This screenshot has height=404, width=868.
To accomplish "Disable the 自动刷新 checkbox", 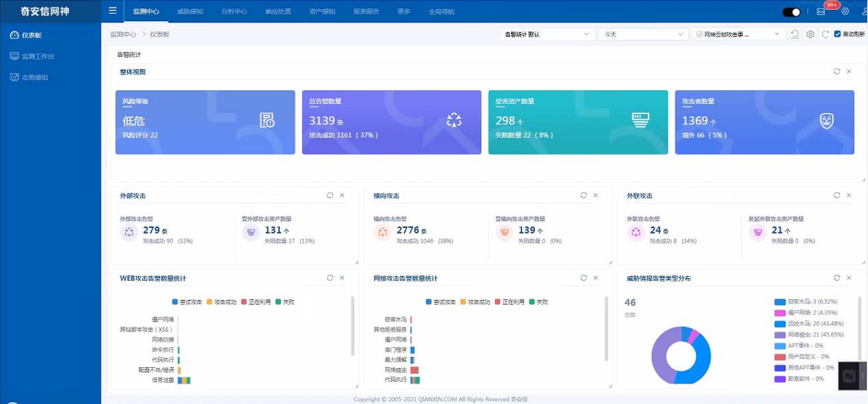I will click(x=837, y=32).
